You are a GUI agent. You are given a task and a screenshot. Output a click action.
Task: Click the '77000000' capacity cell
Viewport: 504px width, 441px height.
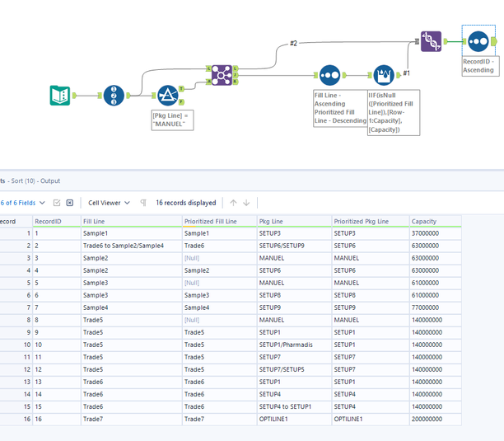pyautogui.click(x=436, y=307)
